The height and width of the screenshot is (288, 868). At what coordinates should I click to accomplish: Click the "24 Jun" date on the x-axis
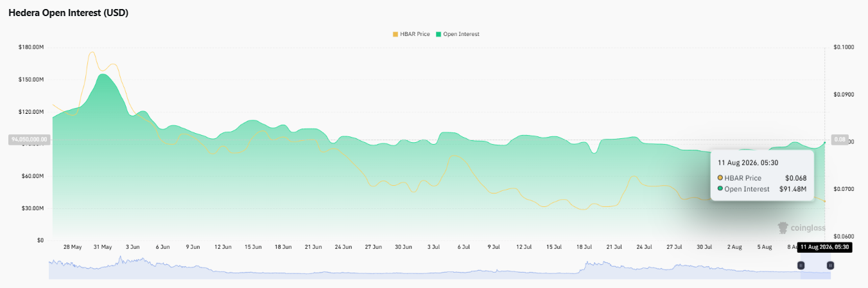click(x=343, y=247)
